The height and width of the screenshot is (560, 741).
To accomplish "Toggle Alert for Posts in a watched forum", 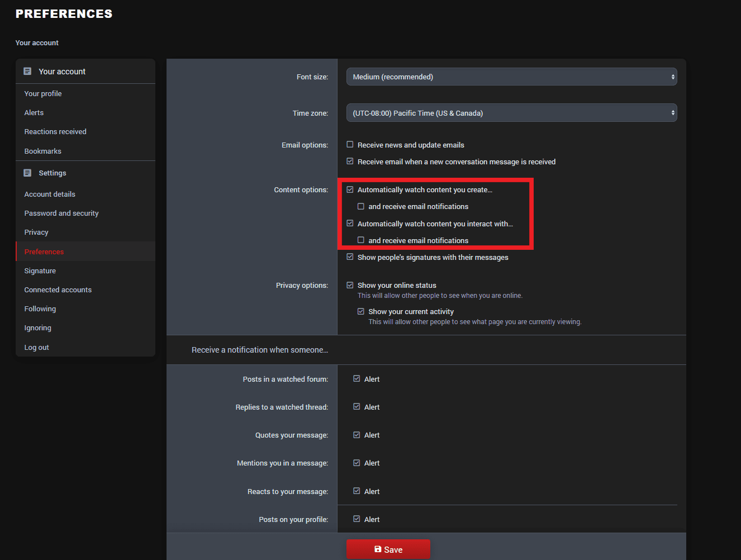I will click(357, 379).
